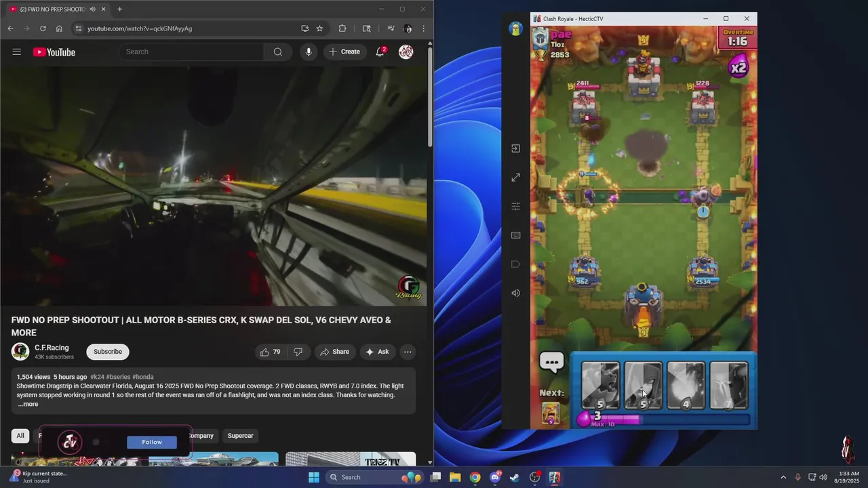Reload the YouTube page

43,28
